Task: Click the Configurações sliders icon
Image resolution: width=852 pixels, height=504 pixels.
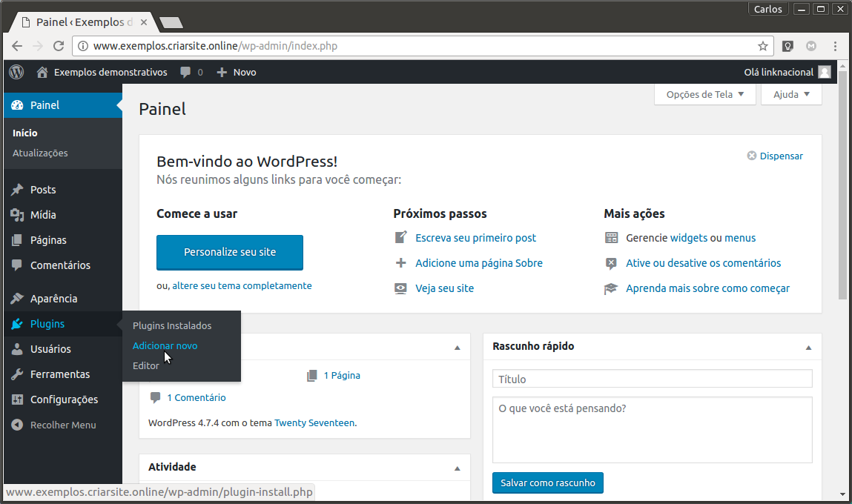Action: point(17,399)
